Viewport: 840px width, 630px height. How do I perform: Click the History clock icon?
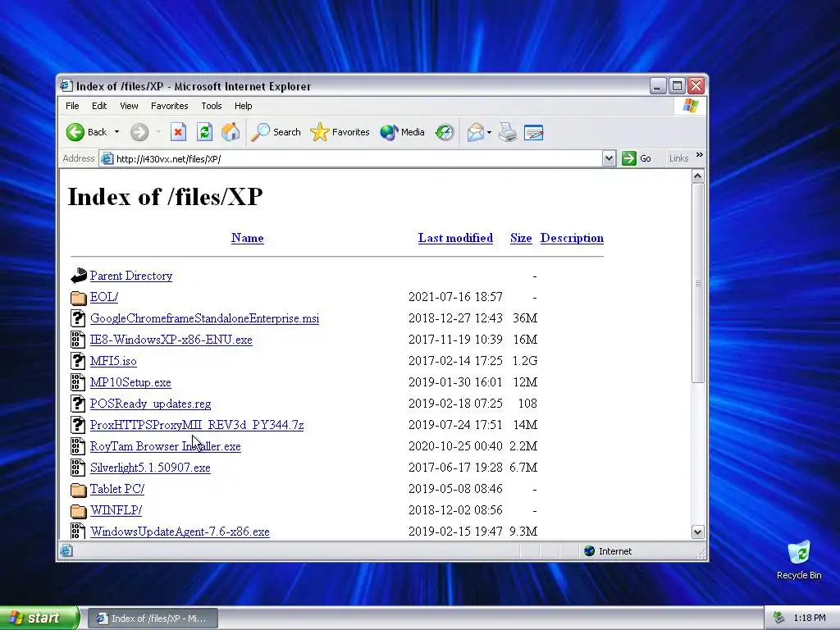coord(444,132)
